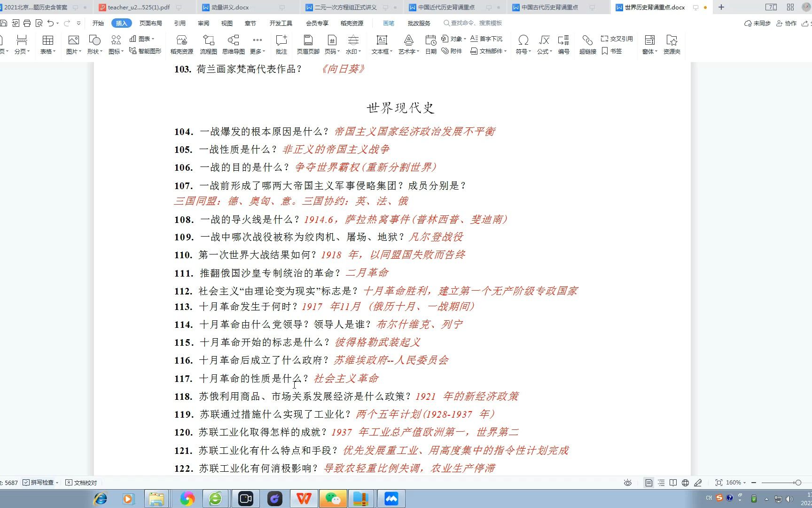The height and width of the screenshot is (508, 812).
Task: Switch to 动量讲义.docx document tab
Action: (230, 7)
